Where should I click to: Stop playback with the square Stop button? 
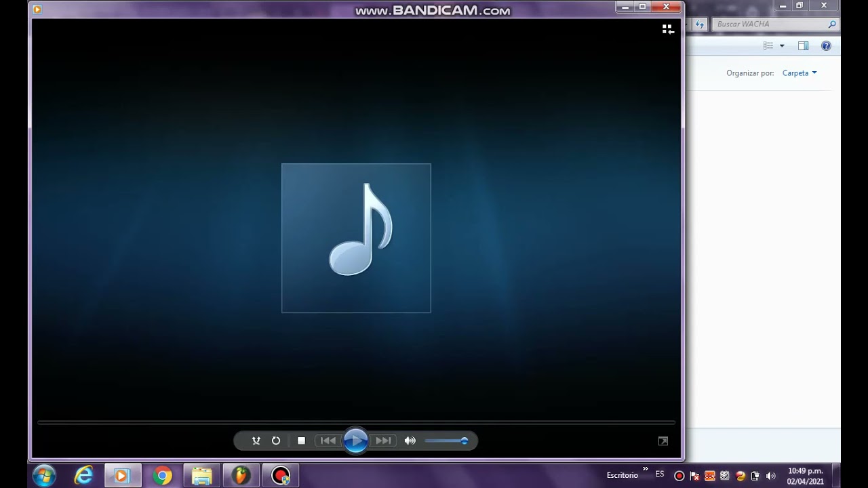point(301,441)
